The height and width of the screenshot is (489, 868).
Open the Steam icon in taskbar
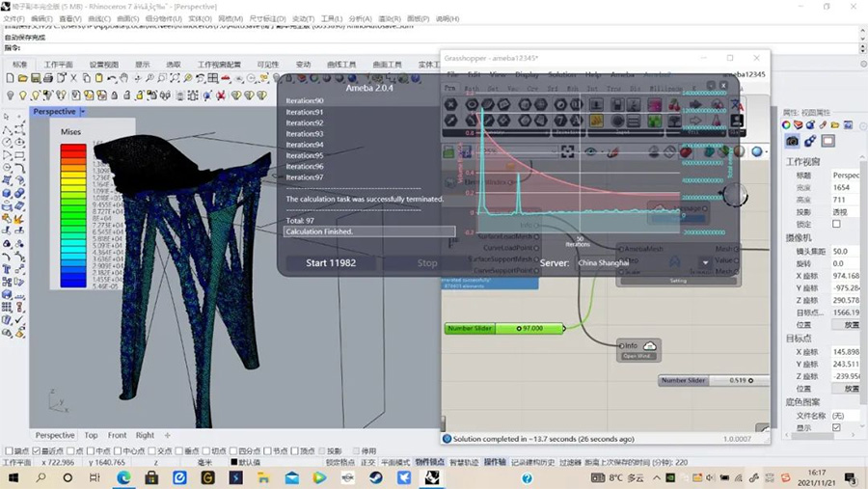[376, 477]
